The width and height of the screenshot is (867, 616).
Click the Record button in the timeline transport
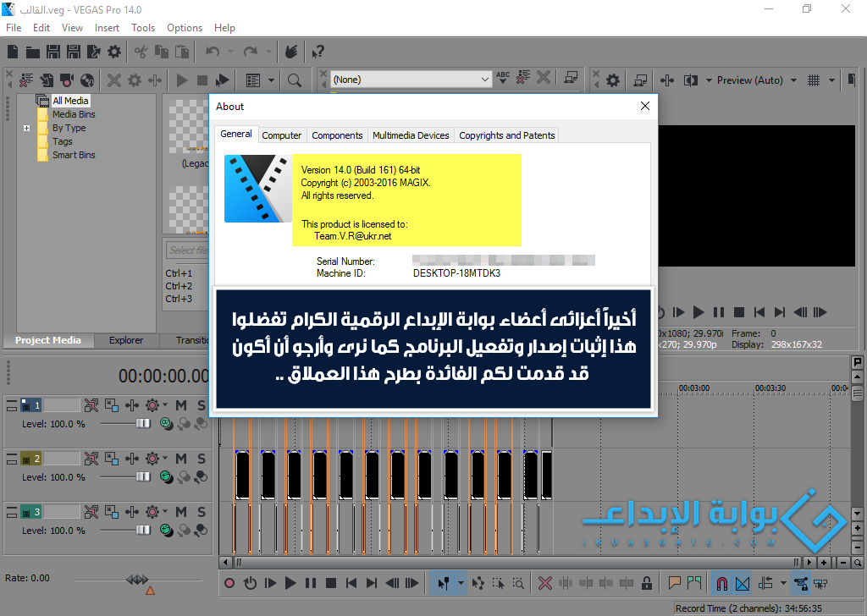pos(229,583)
